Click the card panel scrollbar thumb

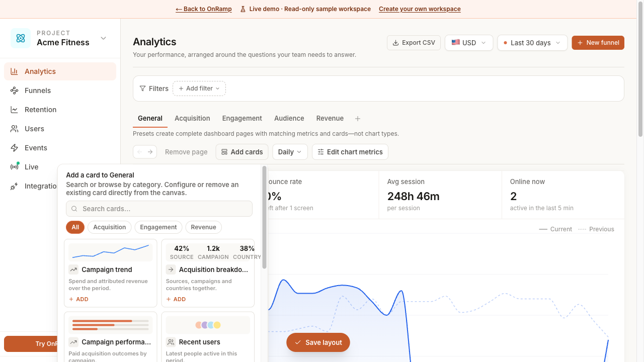click(x=264, y=218)
